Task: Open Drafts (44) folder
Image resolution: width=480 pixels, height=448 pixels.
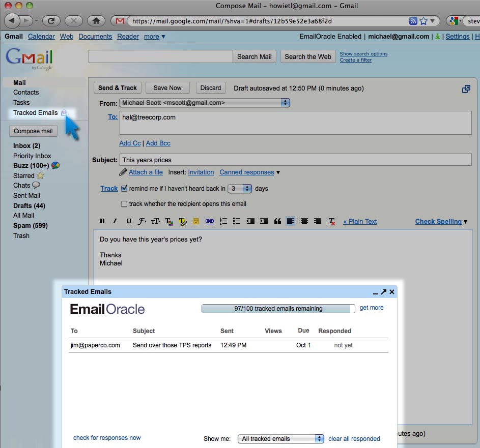Action: (x=29, y=205)
